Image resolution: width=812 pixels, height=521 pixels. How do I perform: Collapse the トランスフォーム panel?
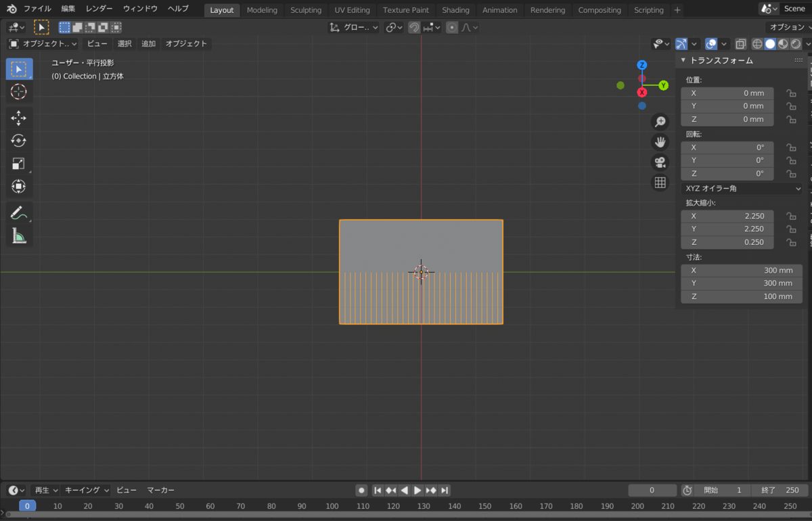[683, 60]
